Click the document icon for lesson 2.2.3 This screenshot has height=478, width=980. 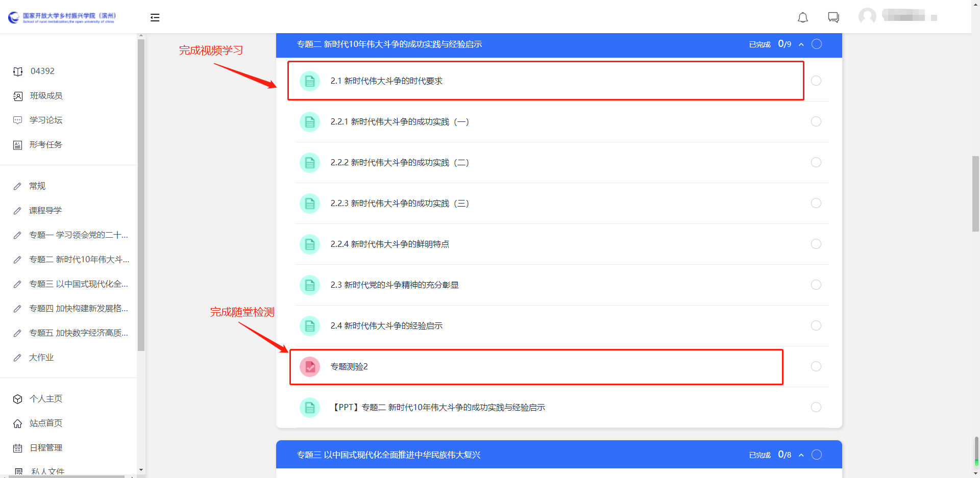tap(310, 203)
